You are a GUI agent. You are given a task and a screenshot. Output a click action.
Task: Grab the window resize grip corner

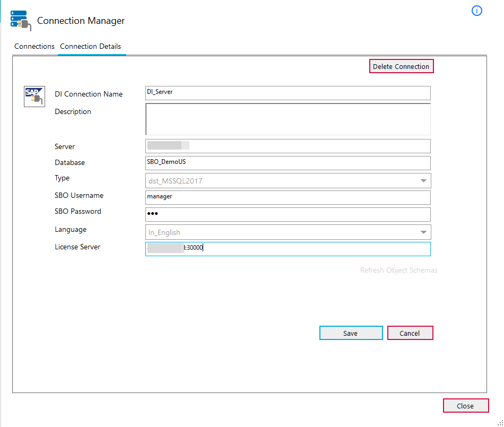[x=500, y=423]
